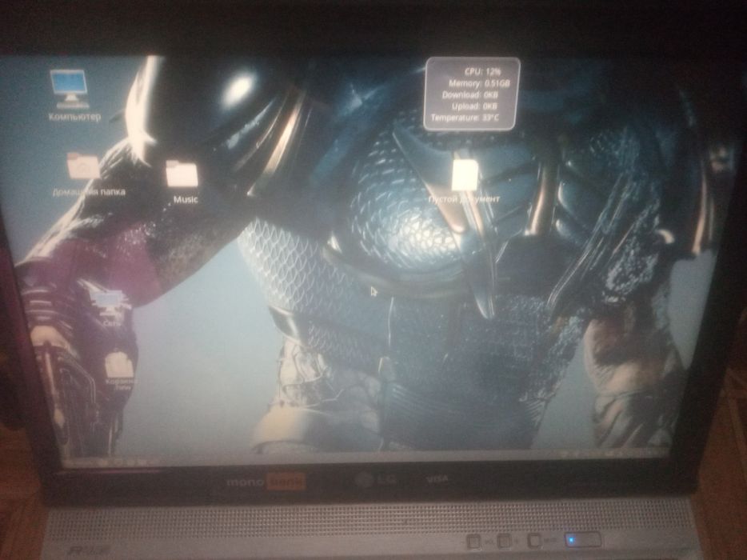Click the CPU: 12% reading in widget
This screenshot has width=747, height=560.
482,71
